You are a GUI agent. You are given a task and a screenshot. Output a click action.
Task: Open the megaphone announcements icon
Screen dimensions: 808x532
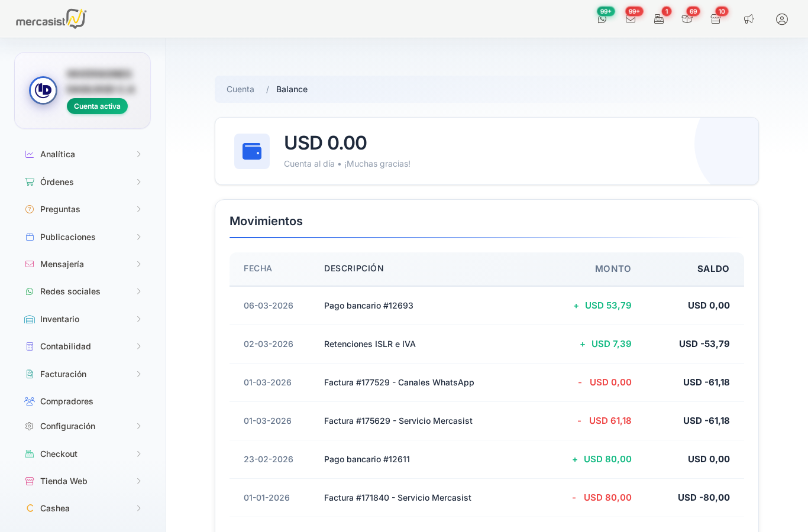pos(749,19)
